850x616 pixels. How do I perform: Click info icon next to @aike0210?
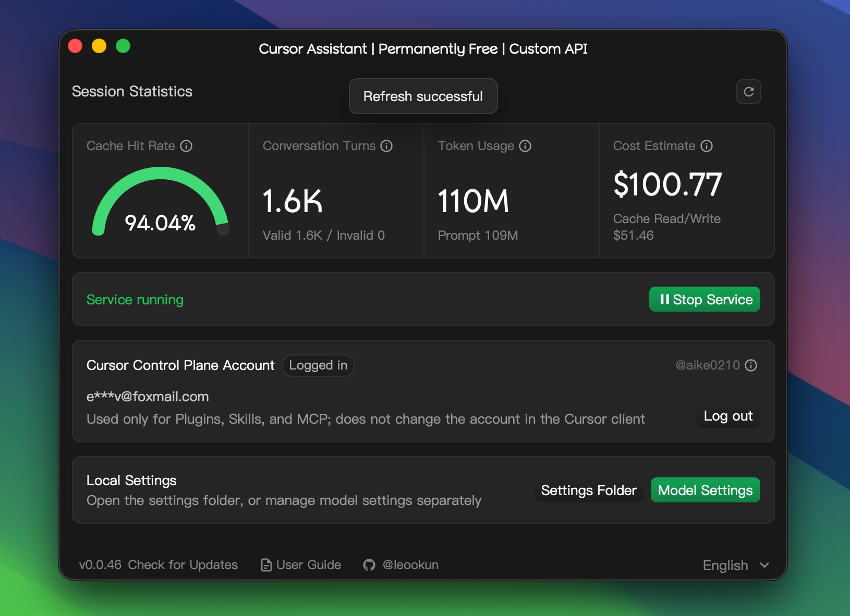tap(751, 365)
